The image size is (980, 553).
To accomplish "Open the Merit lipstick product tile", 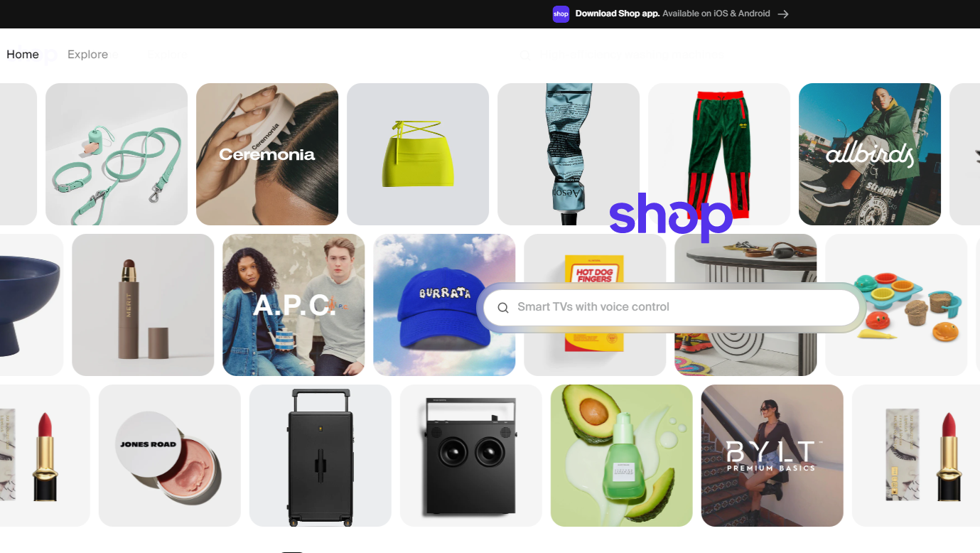I will pyautogui.click(x=143, y=305).
